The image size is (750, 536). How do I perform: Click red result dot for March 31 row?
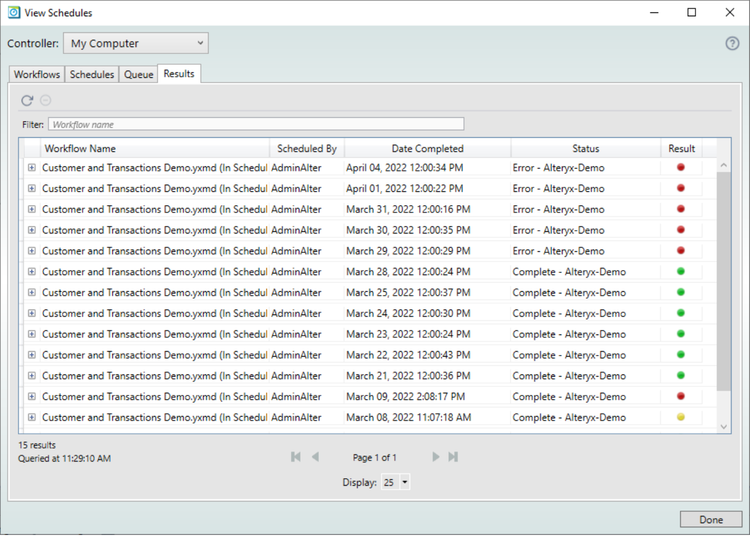pos(681,209)
